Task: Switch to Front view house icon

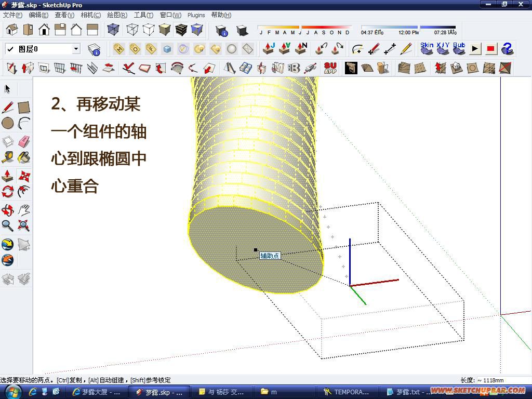Action: point(44,30)
